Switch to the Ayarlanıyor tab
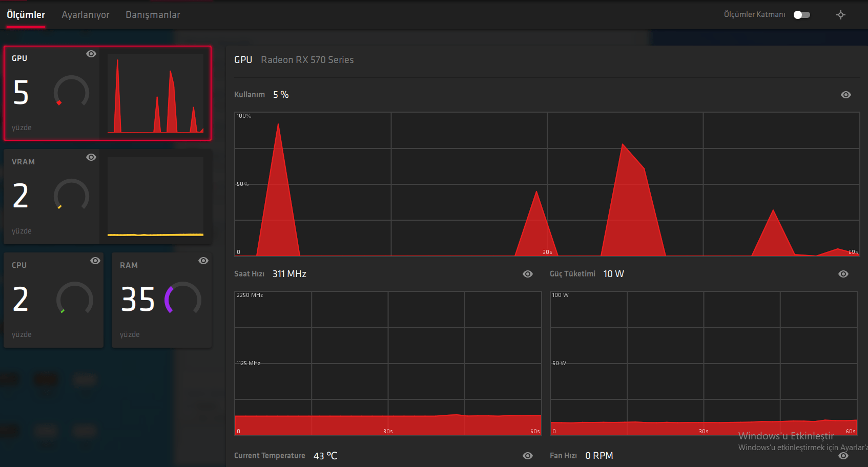 (x=86, y=15)
